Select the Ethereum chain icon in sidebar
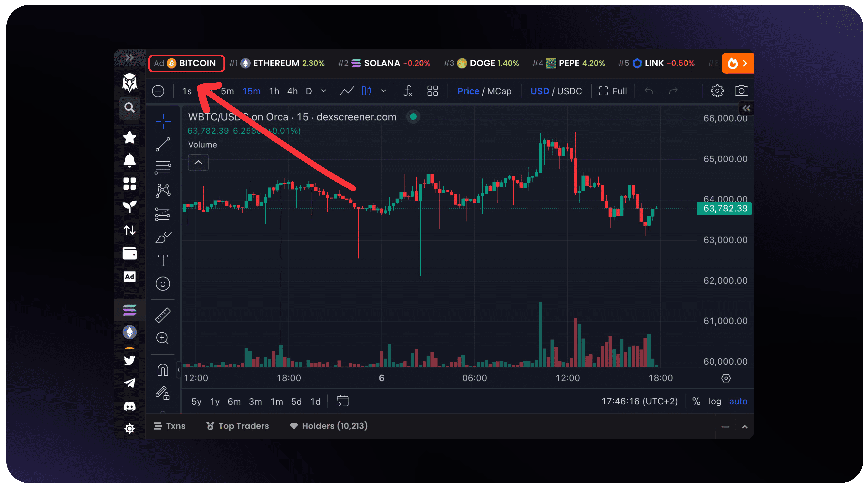 pos(129,332)
